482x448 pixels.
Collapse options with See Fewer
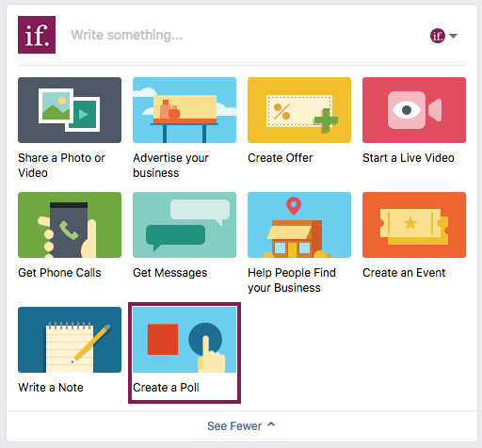tap(241, 425)
